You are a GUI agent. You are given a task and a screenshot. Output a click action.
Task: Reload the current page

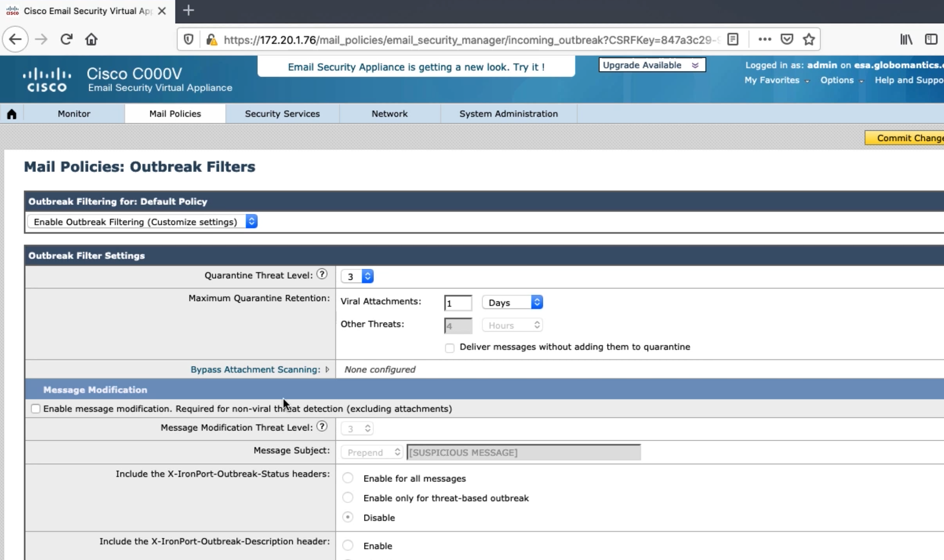(x=66, y=40)
